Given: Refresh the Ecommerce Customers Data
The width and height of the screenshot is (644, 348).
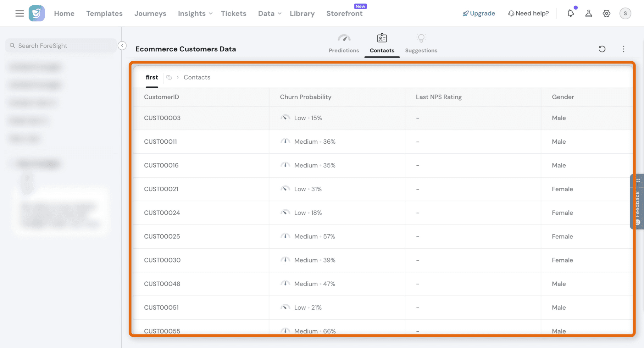Looking at the screenshot, I should (602, 49).
